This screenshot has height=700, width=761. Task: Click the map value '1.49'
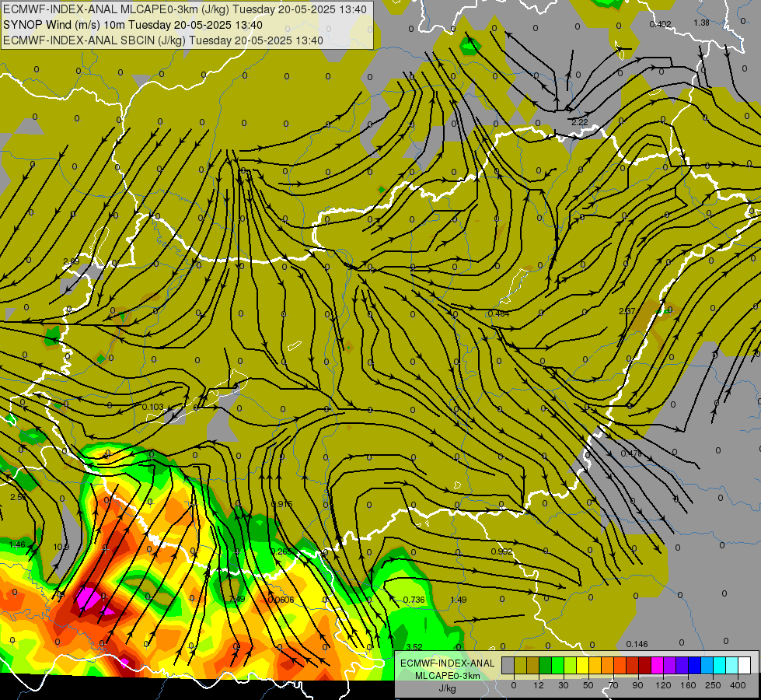[458, 600]
